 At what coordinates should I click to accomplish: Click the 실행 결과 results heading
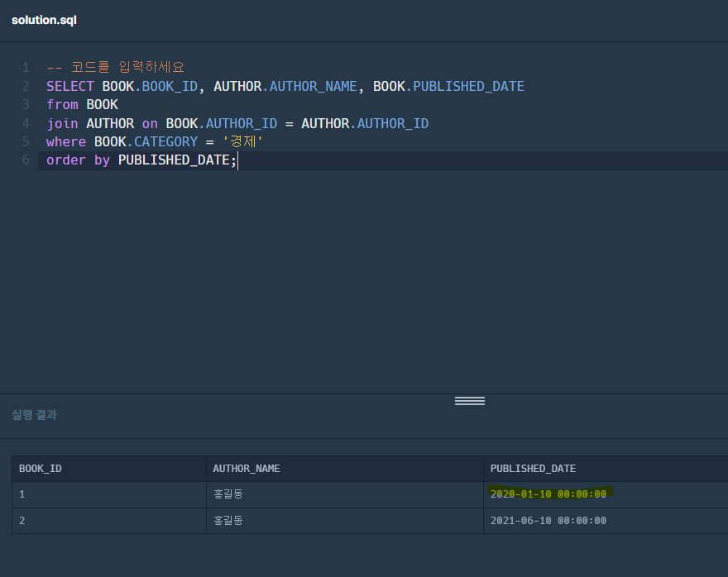(x=35, y=415)
